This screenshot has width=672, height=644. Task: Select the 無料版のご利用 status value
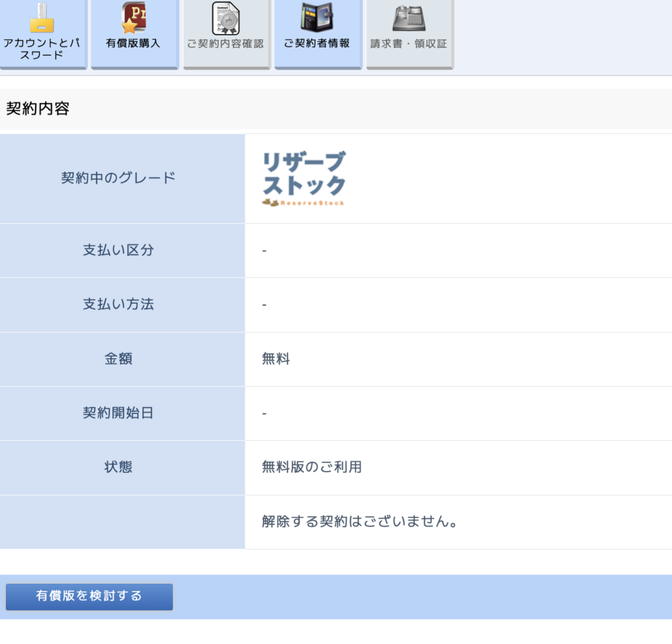tap(312, 467)
